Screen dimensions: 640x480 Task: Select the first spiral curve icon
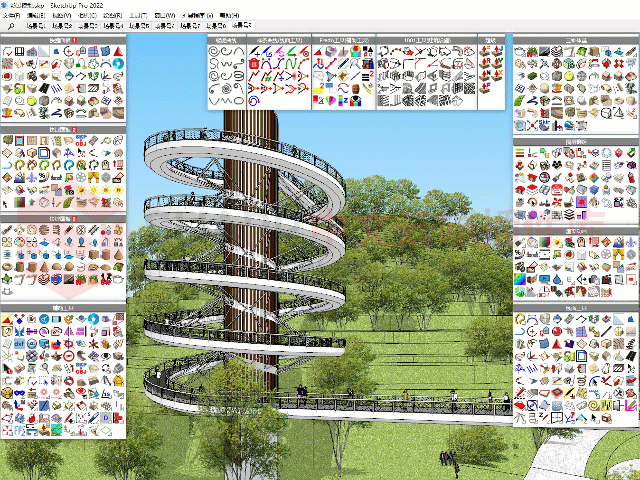(215, 52)
